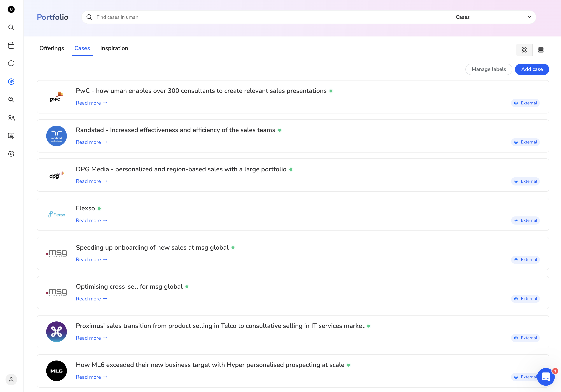Switch to the Offerings tab
The height and width of the screenshot is (392, 561).
[52, 48]
